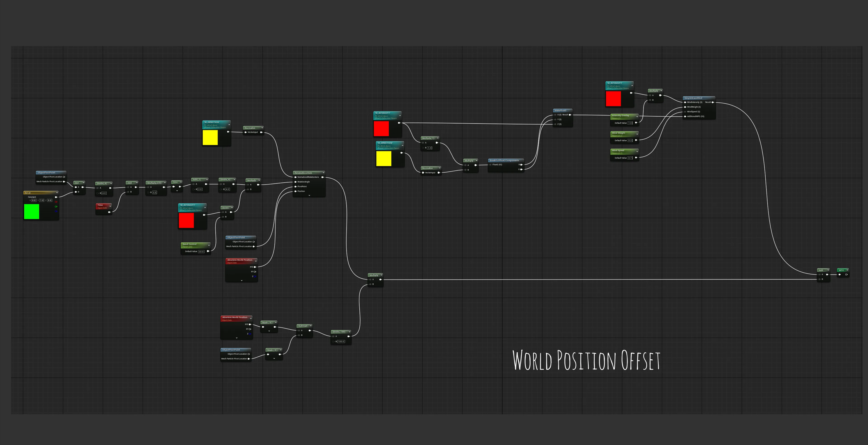The height and width of the screenshot is (445, 868).
Task: Click the AdditionalWPO (V3) input pin
Action: tap(685, 117)
